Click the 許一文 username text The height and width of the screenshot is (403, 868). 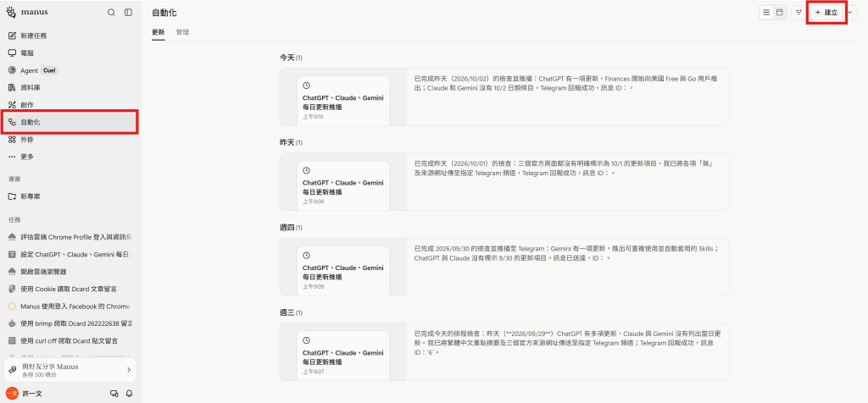click(x=32, y=394)
